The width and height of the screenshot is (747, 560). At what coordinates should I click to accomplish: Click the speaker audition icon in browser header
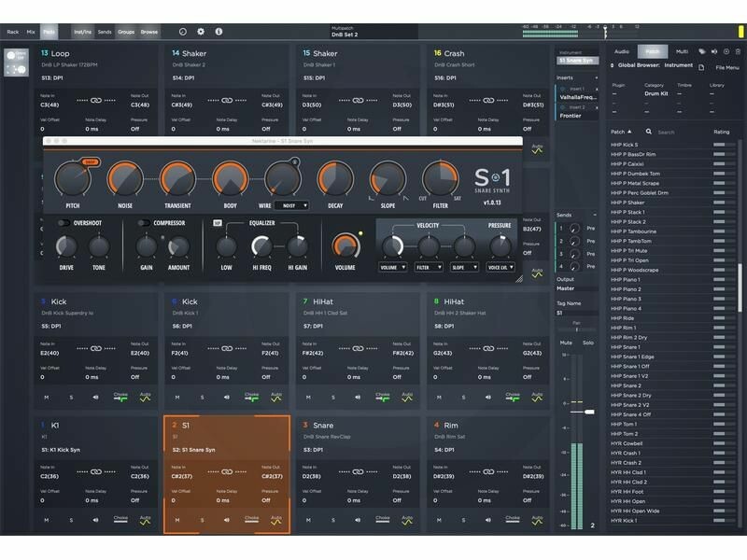714,51
